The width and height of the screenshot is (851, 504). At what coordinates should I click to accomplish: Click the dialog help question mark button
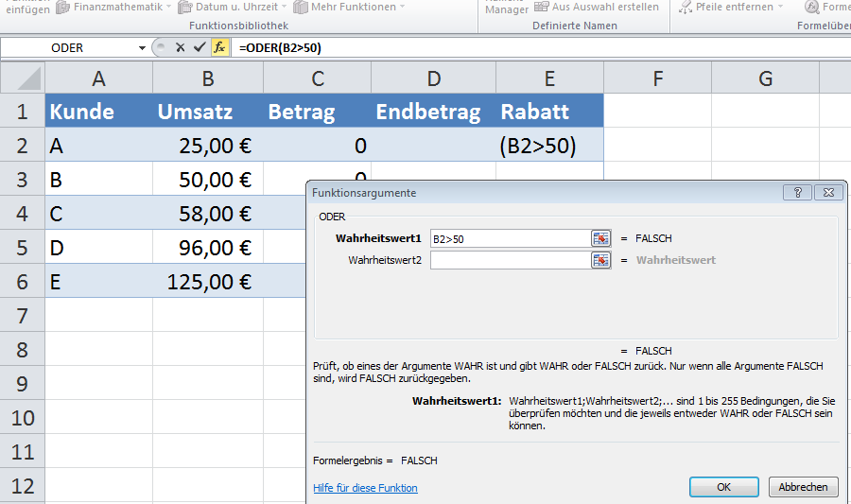click(797, 192)
